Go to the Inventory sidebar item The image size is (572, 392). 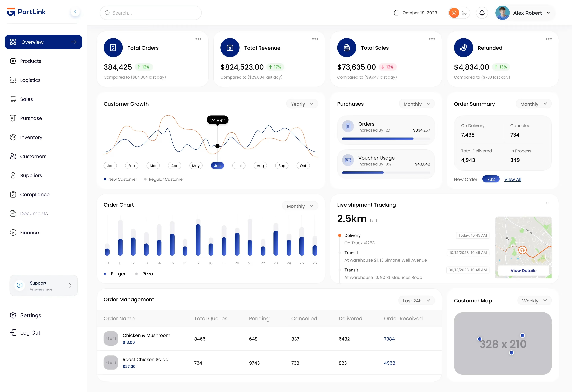31,137
